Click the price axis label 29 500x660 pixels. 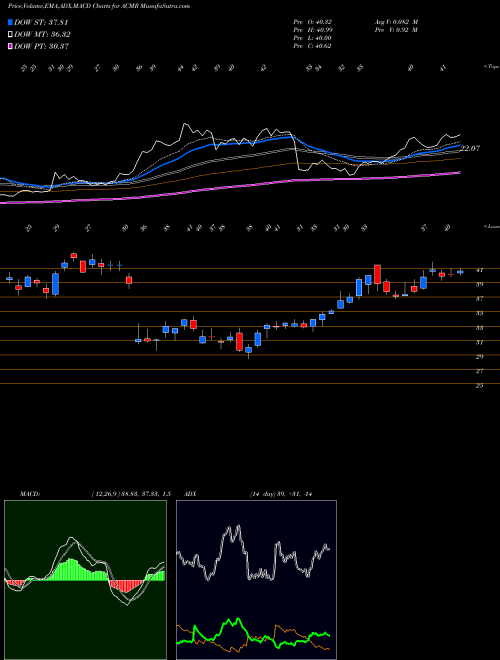pyautogui.click(x=479, y=357)
